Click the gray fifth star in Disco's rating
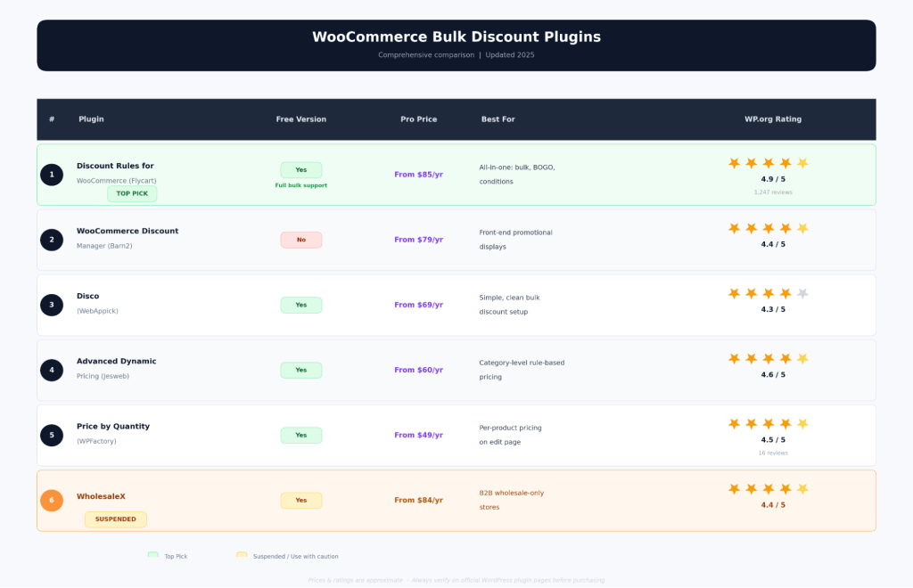This screenshot has height=588, width=913. coord(802,292)
